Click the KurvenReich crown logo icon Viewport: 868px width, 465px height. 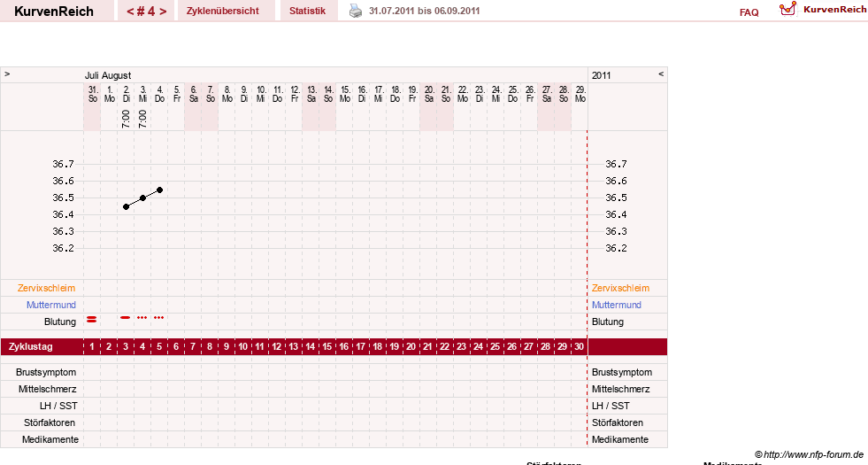[787, 8]
